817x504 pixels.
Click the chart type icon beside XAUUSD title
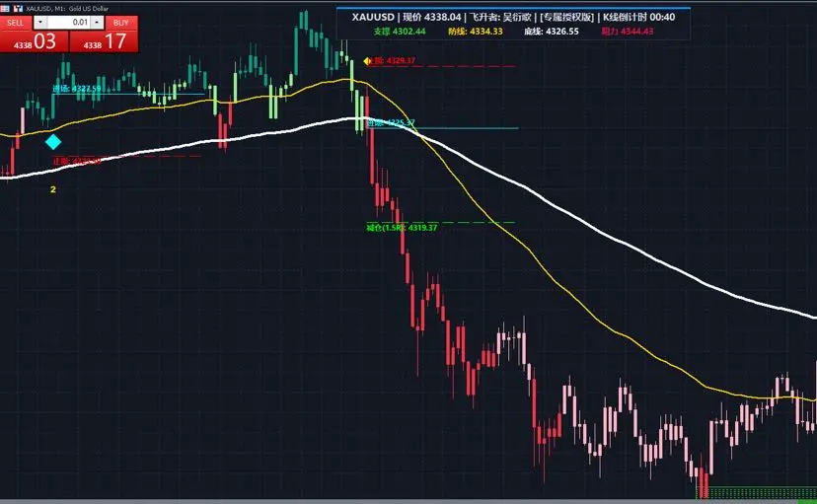[x=18, y=8]
